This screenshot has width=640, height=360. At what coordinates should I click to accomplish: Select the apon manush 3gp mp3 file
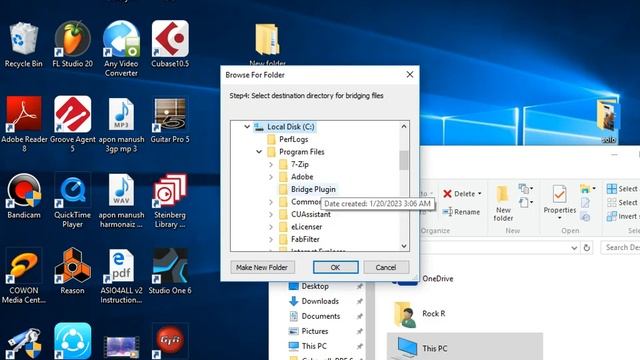click(x=121, y=124)
